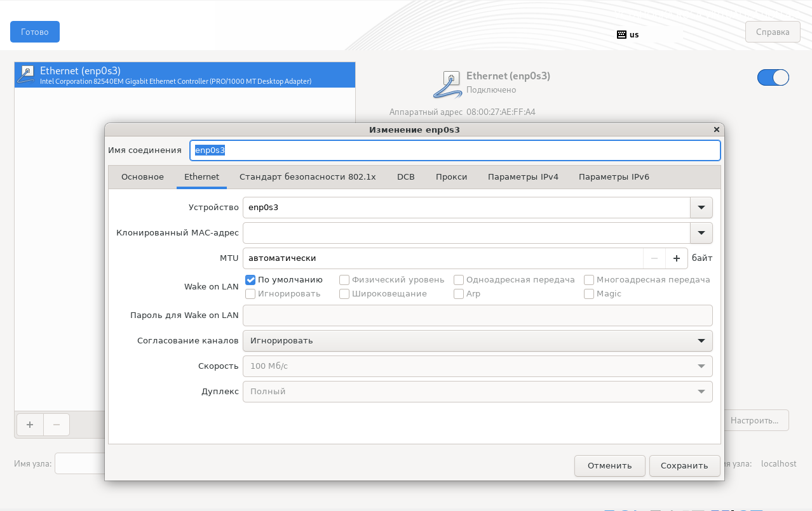Screen dimensions: 812x511
Task: Switch to the 'Основное' tab
Action: click(x=142, y=177)
